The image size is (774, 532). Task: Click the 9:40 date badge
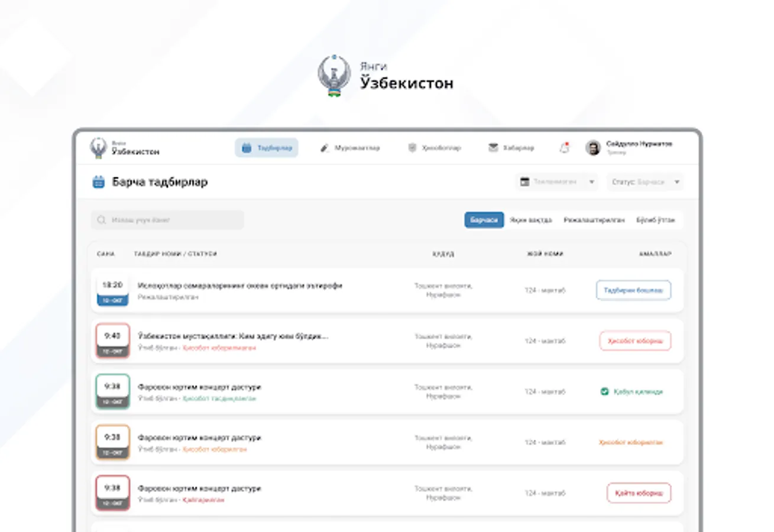112,341
